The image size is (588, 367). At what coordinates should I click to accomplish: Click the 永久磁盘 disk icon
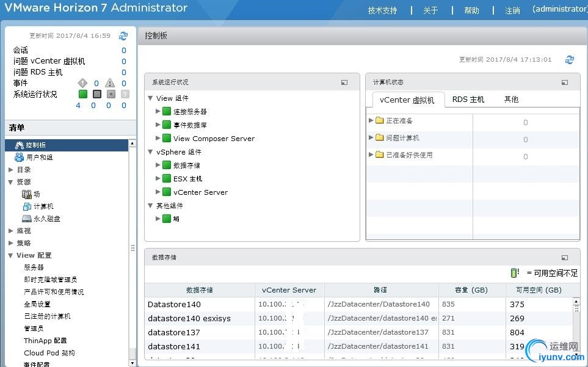click(27, 219)
